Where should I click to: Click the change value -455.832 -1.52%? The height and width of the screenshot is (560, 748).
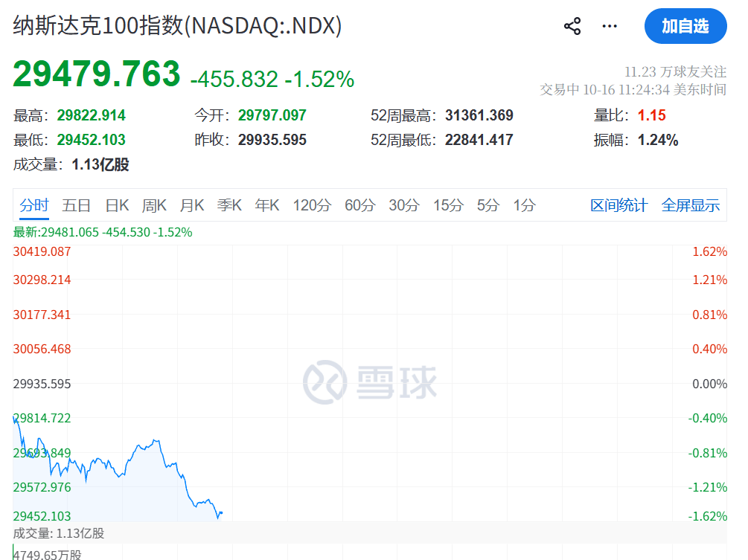pyautogui.click(x=272, y=79)
